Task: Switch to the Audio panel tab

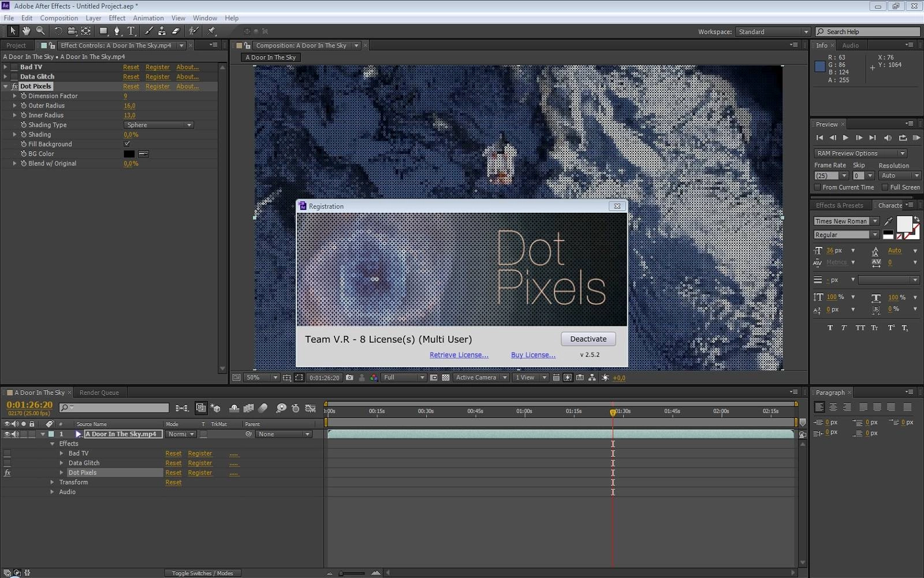Action: (x=850, y=46)
